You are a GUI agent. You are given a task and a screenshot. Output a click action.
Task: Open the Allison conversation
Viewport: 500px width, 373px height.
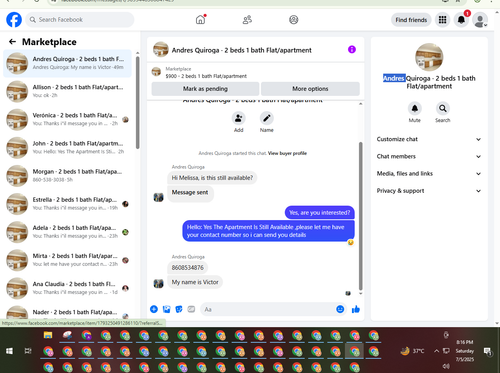pos(67,91)
